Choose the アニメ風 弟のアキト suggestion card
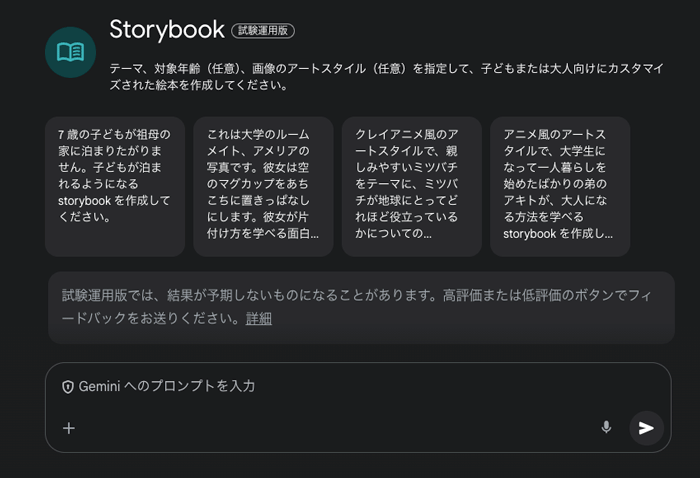The height and width of the screenshot is (478, 700). (560, 187)
